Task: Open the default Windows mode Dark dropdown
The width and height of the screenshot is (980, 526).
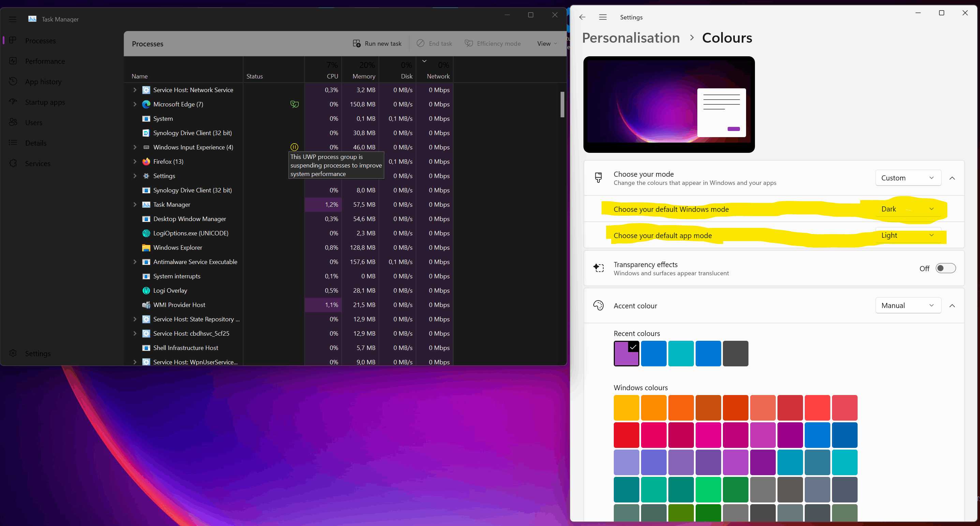Action: coord(908,209)
